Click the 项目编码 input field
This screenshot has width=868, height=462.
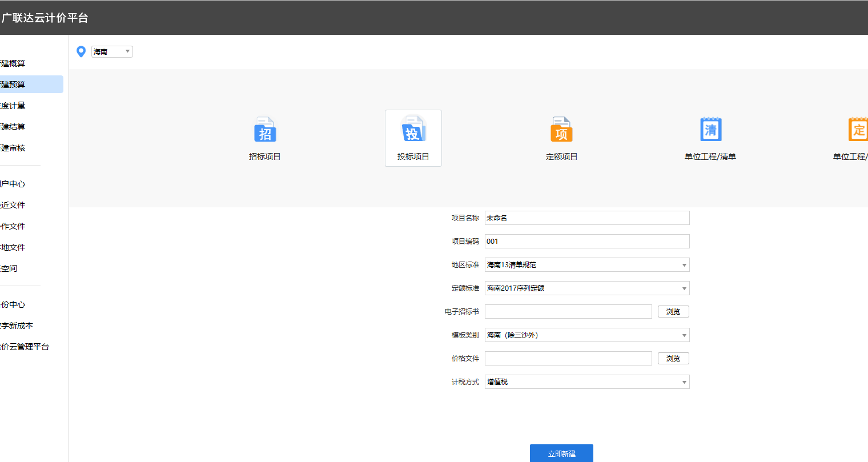(587, 242)
